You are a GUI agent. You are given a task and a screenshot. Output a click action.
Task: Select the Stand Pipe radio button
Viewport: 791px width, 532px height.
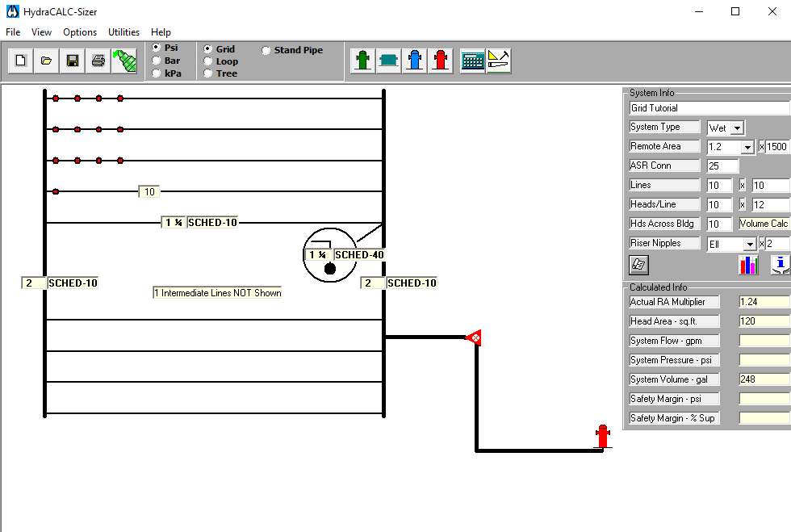tap(266, 50)
